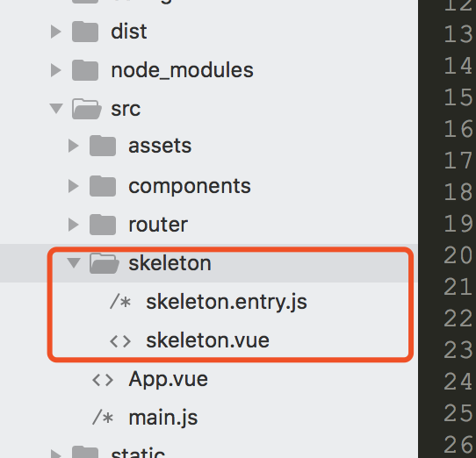Screen dimensions: 476x458
Task: Collapse the src folder arrow
Action: (x=56, y=109)
